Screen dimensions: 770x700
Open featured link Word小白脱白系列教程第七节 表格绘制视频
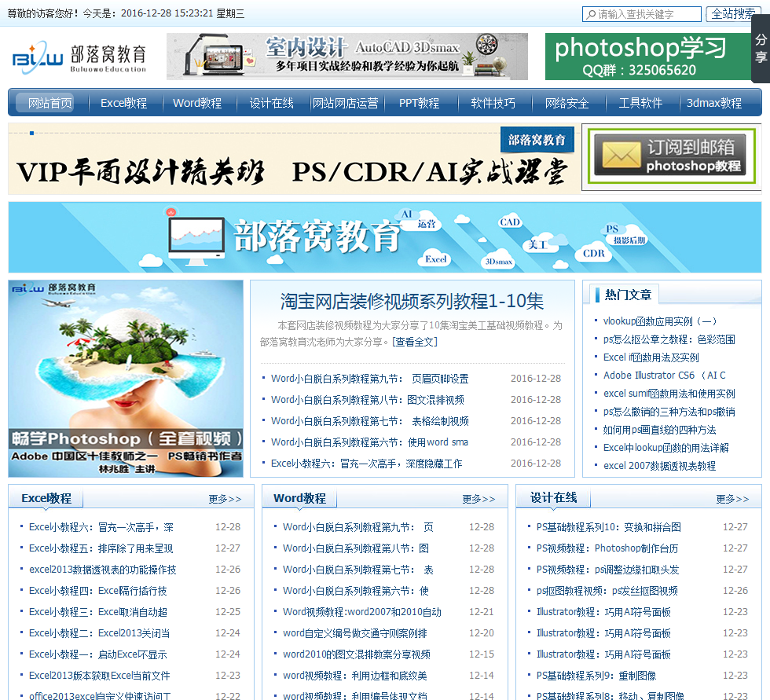[x=369, y=420]
